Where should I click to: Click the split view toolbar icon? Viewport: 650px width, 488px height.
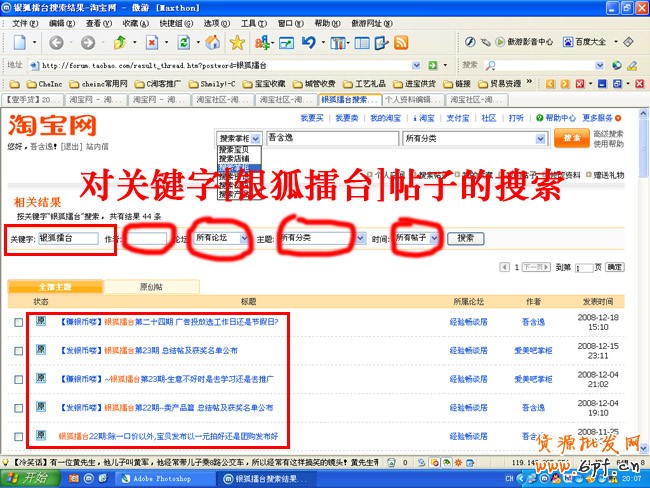362,42
